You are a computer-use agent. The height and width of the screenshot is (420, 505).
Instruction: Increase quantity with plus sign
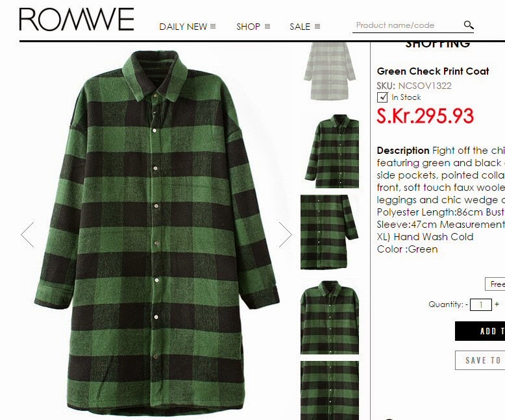[497, 304]
